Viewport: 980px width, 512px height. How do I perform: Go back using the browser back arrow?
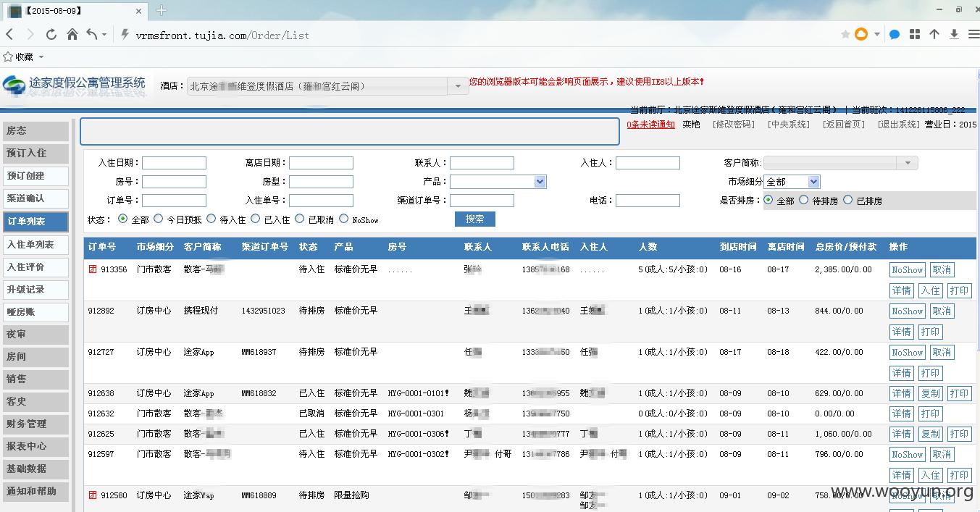tap(9, 34)
